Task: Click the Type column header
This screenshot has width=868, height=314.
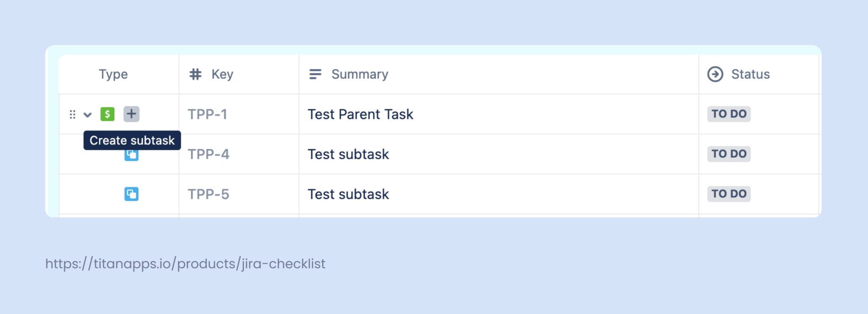Action: 113,74
